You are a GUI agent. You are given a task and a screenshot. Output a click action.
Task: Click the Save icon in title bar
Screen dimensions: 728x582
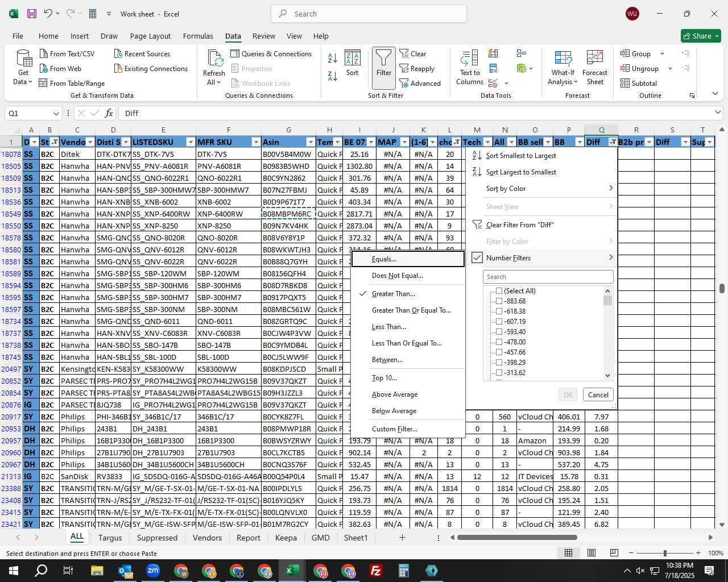32,14
